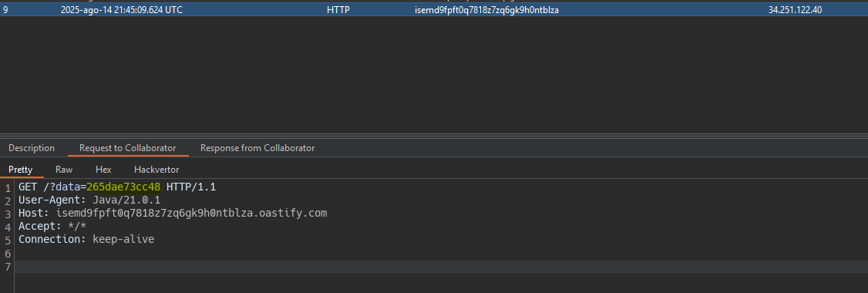Image resolution: width=868 pixels, height=293 pixels.
Task: Switch to Response from Collaborator tab
Action: pos(257,148)
